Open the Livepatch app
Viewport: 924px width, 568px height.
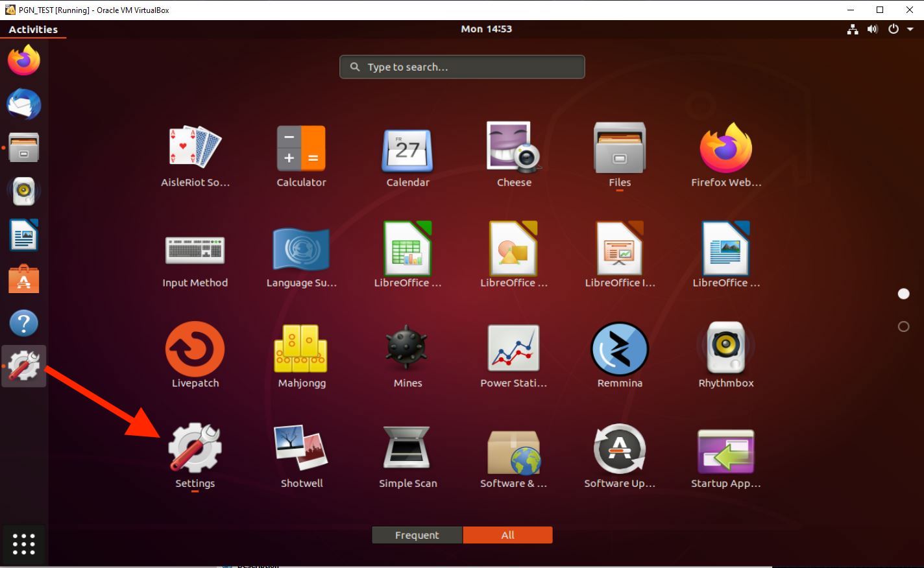tap(195, 349)
